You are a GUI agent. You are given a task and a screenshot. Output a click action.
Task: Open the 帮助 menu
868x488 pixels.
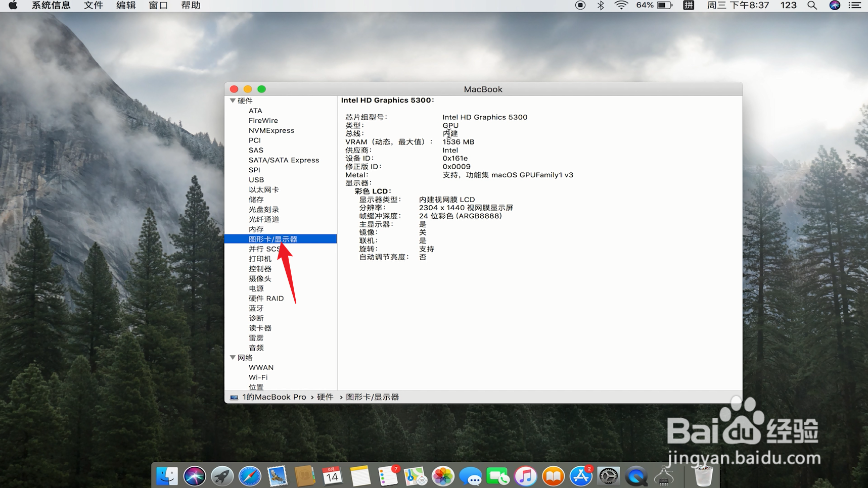click(191, 6)
